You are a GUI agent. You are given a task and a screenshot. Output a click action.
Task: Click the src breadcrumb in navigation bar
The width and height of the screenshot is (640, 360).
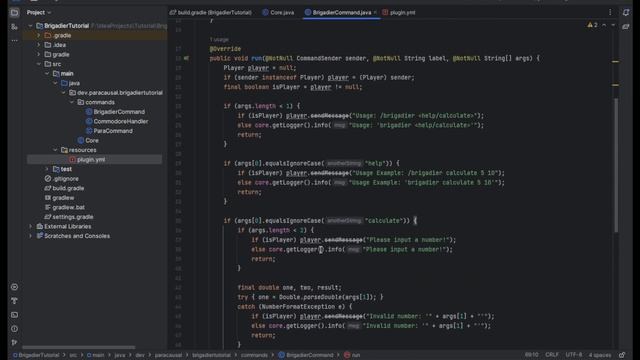[73, 355]
